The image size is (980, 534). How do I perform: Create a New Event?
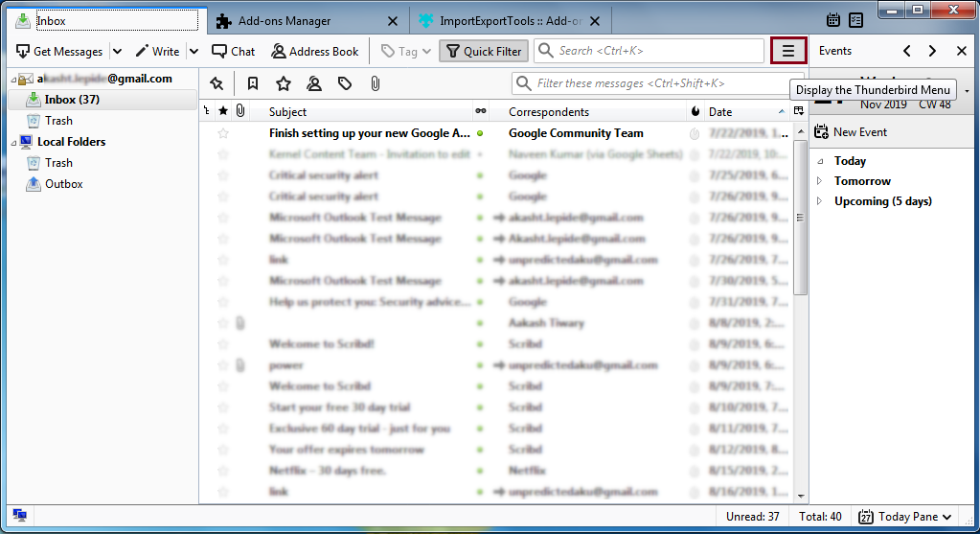point(851,132)
